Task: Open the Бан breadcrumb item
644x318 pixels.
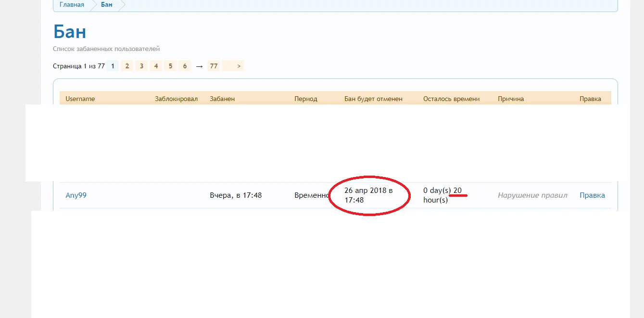Action: [106, 5]
